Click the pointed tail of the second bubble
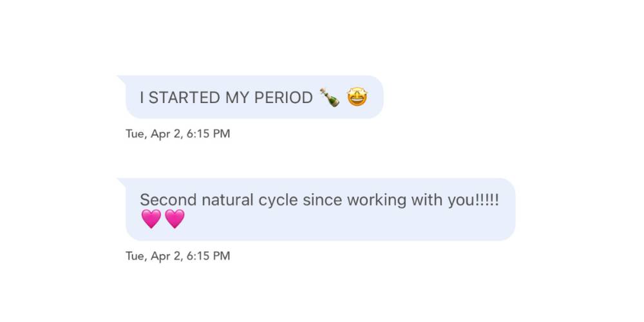This screenshot has height=322, width=644. point(121,181)
